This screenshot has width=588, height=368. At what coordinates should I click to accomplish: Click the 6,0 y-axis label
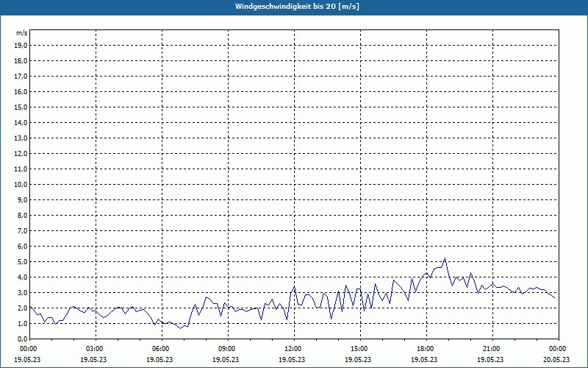pyautogui.click(x=22, y=247)
